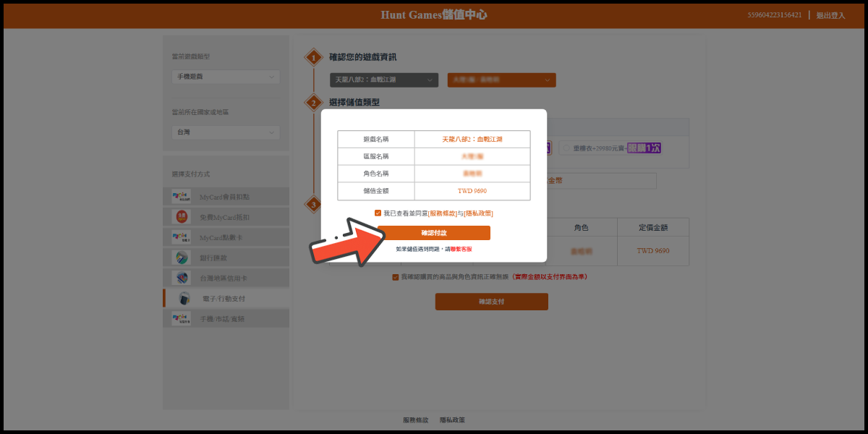Open the 天龍八部2：血戰江湖 game dropdown
The height and width of the screenshot is (434, 868).
(x=383, y=80)
